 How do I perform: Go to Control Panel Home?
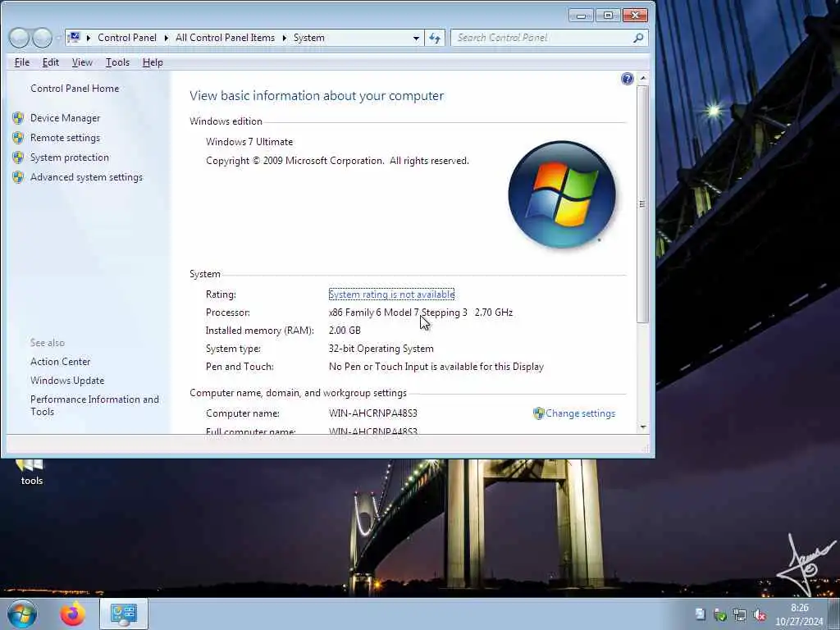[75, 89]
